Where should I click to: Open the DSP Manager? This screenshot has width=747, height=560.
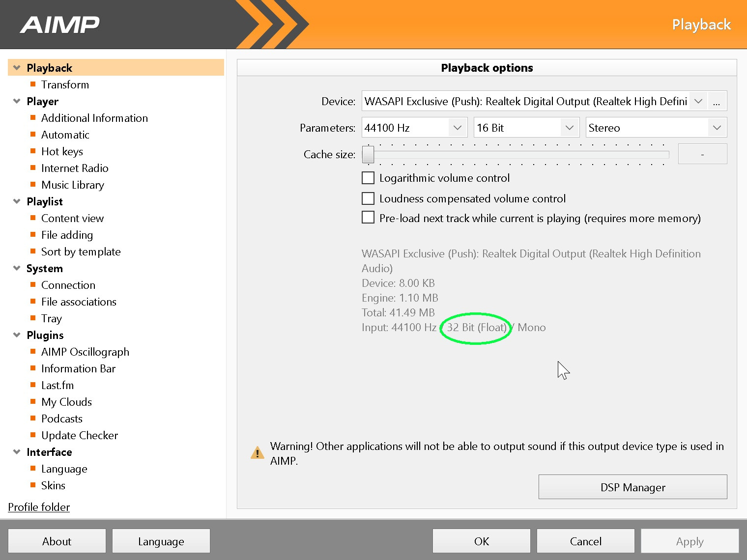pyautogui.click(x=632, y=487)
